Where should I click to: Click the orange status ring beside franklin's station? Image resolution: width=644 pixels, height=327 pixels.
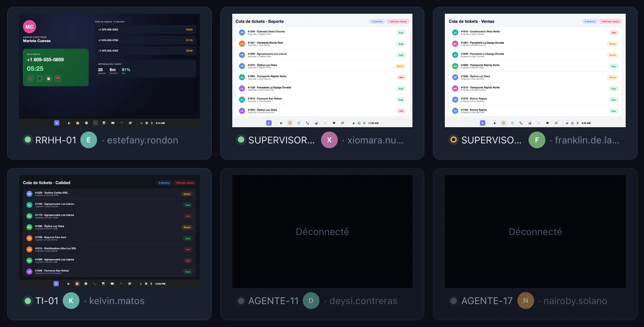coord(454,140)
